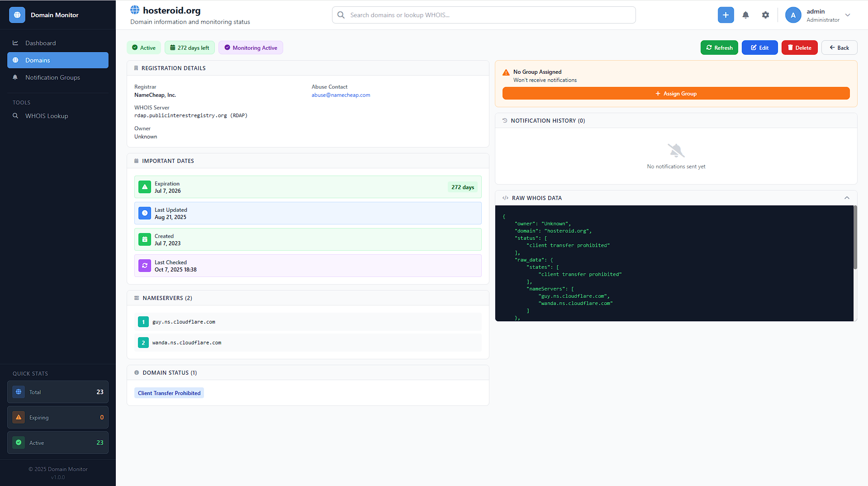Viewport: 868px width, 486px height.
Task: Click the blue Last Updated clock icon
Action: click(x=145, y=213)
